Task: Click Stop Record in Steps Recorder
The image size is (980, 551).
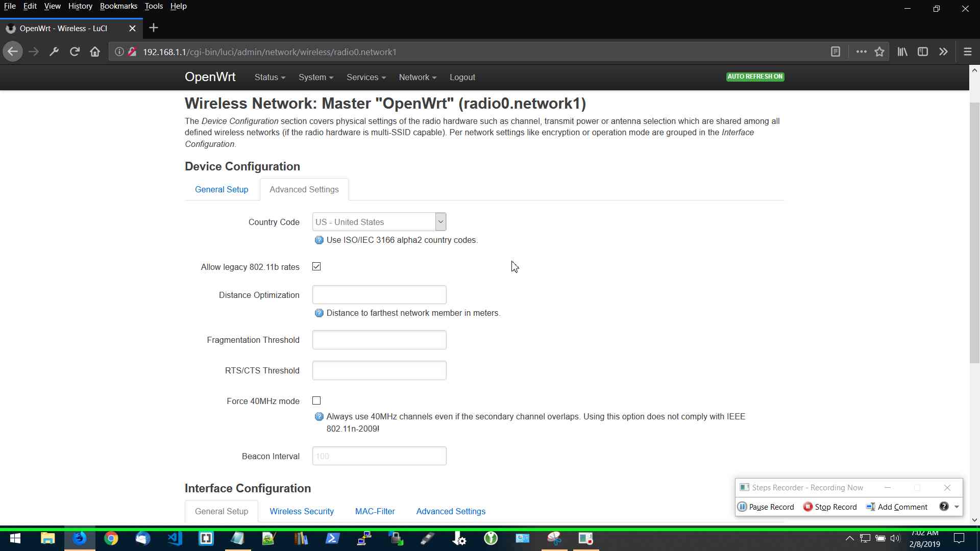Action: 830,507
